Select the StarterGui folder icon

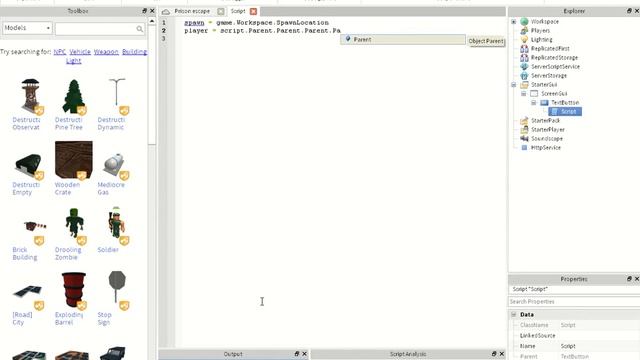tap(524, 84)
